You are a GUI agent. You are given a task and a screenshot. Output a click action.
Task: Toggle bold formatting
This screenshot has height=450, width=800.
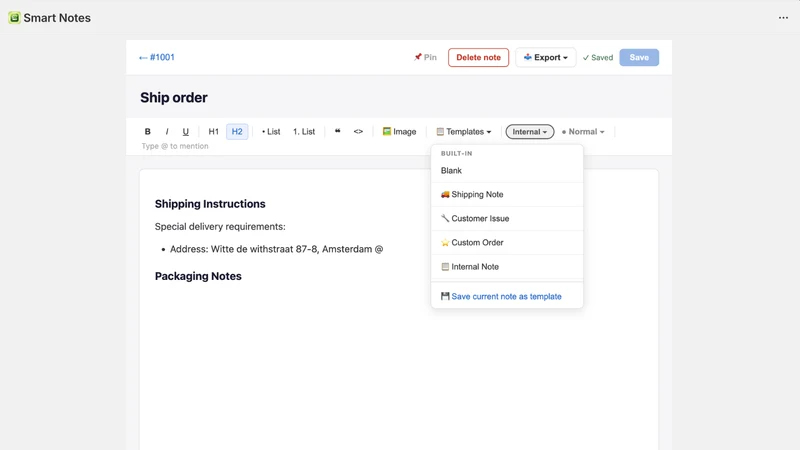[147, 132]
